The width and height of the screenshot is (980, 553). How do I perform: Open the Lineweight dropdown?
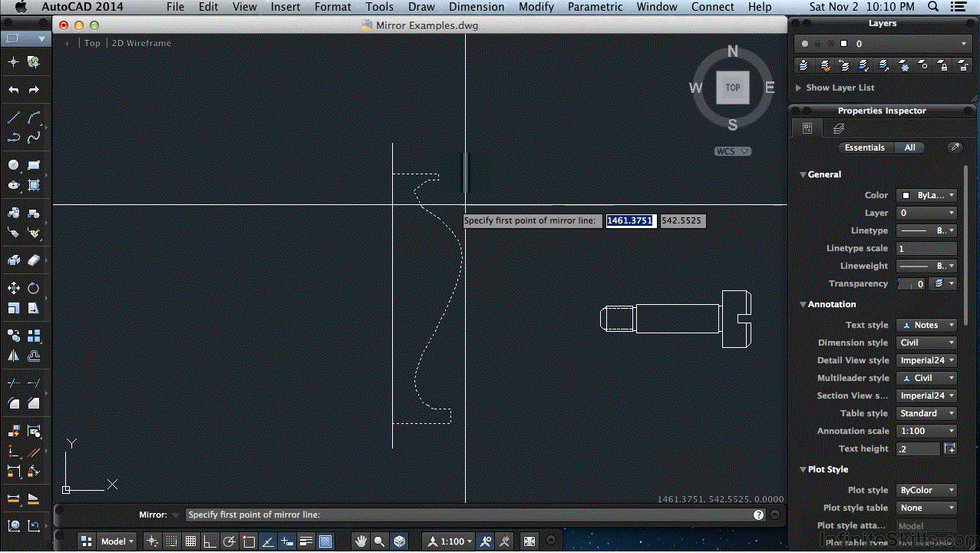[927, 266]
